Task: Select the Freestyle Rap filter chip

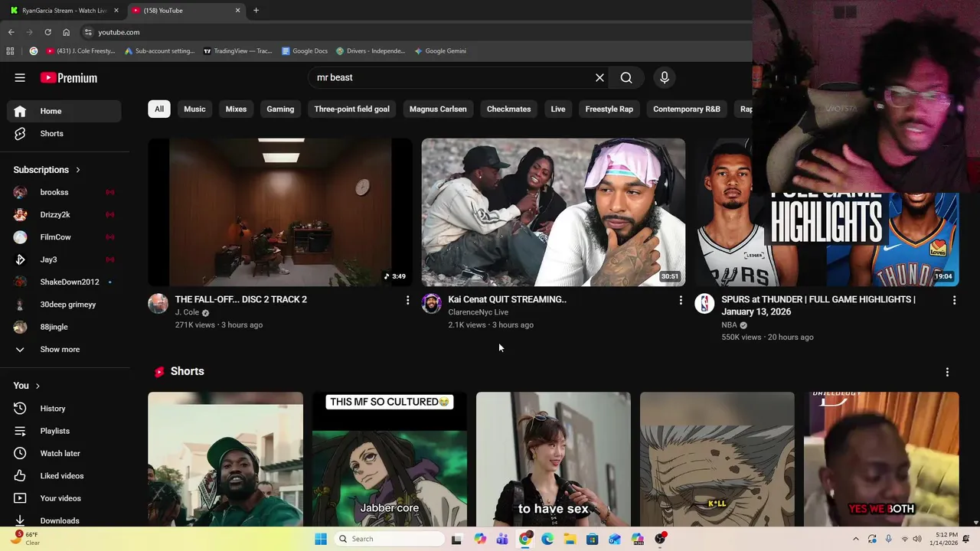Action: [x=609, y=109]
